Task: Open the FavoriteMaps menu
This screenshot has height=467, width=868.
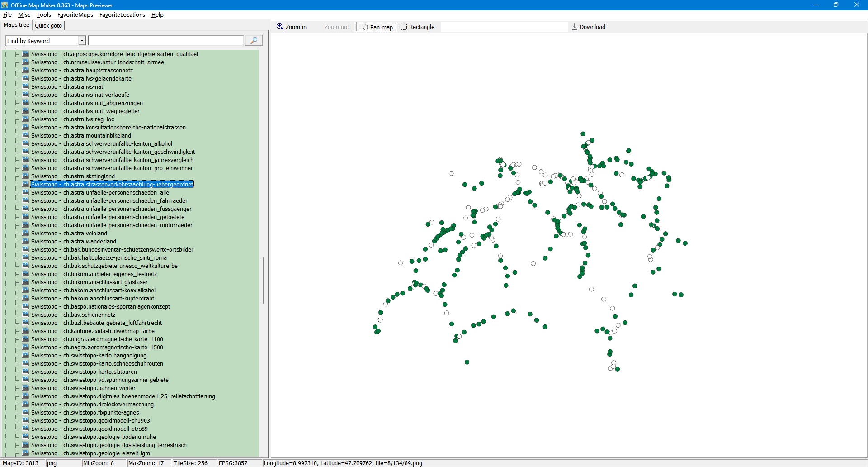Action: pos(75,15)
